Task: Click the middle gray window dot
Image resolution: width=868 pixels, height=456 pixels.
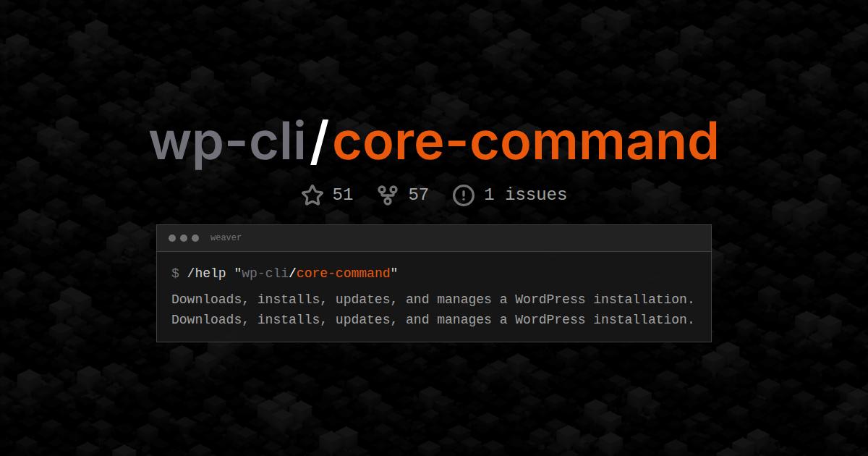Action: (x=184, y=238)
